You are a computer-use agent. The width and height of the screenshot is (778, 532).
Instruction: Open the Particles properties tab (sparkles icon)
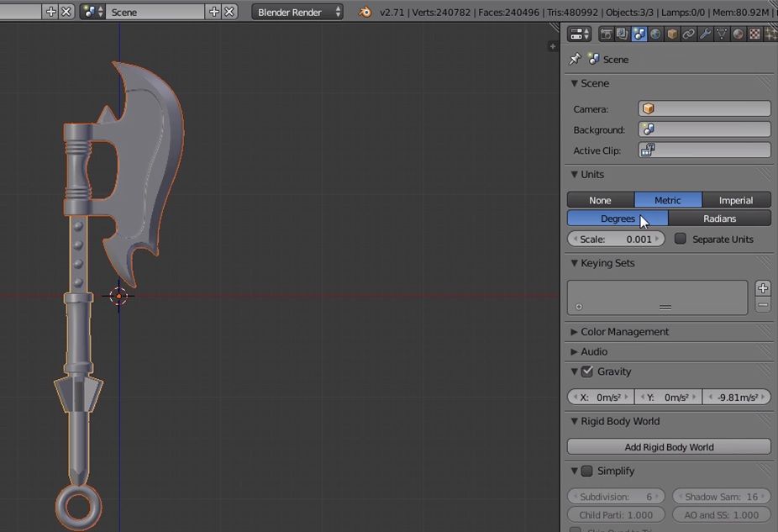(x=770, y=34)
